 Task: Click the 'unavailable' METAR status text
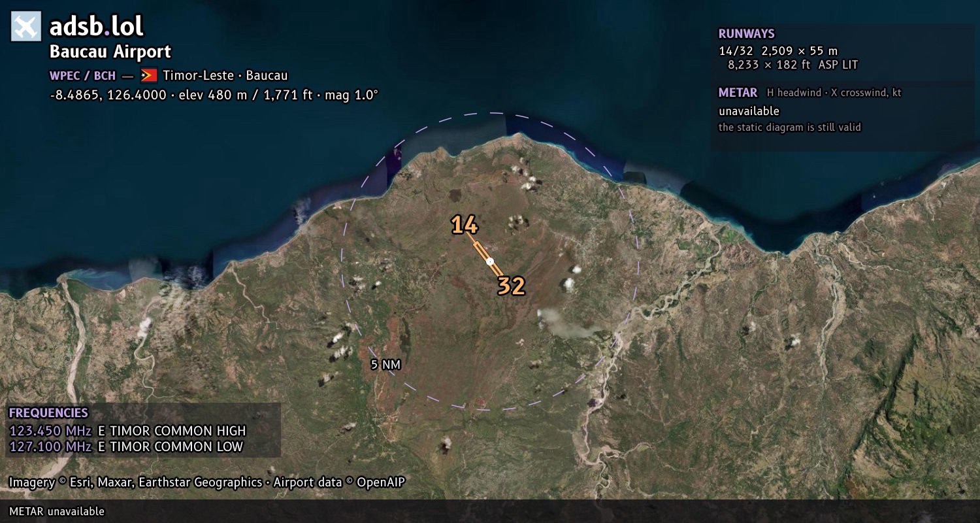tap(749, 111)
